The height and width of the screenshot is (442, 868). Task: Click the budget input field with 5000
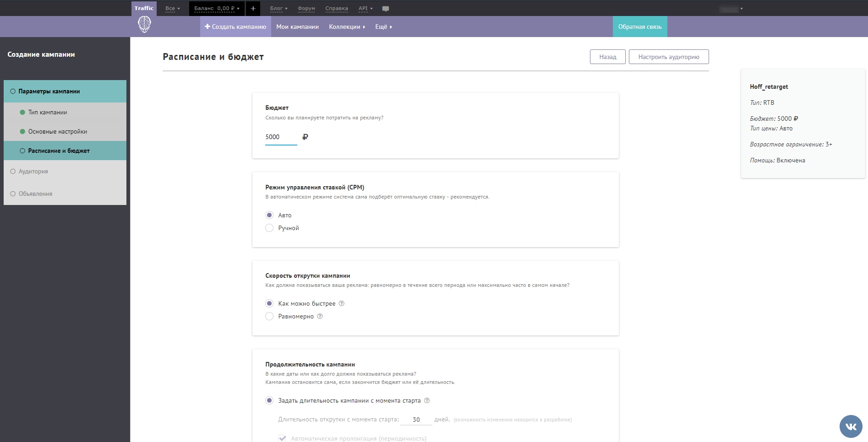(281, 137)
